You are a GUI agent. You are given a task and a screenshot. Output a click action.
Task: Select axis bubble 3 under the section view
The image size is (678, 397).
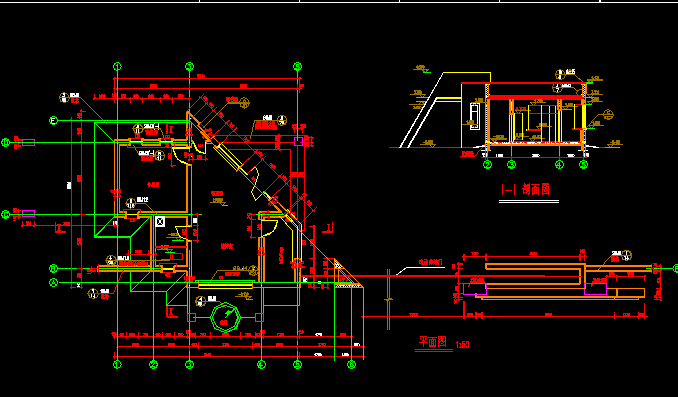tap(512, 164)
